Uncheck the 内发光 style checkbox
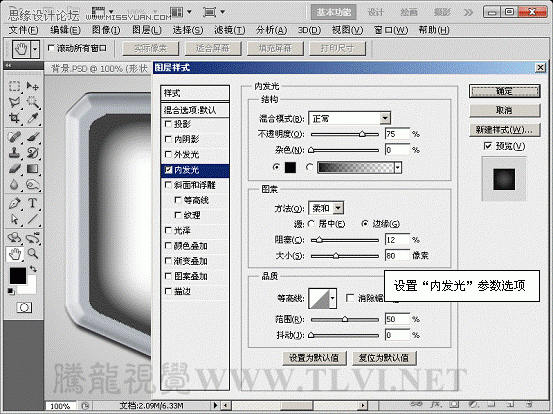 point(168,170)
